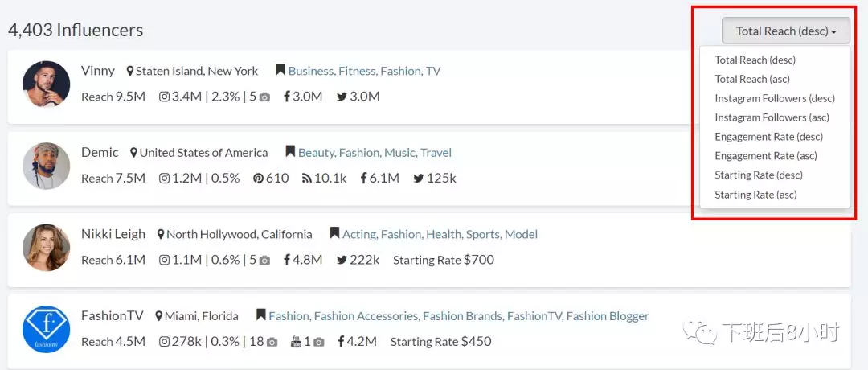Select Starting Rate (asc) option
This screenshot has width=868, height=370.
[x=755, y=195]
